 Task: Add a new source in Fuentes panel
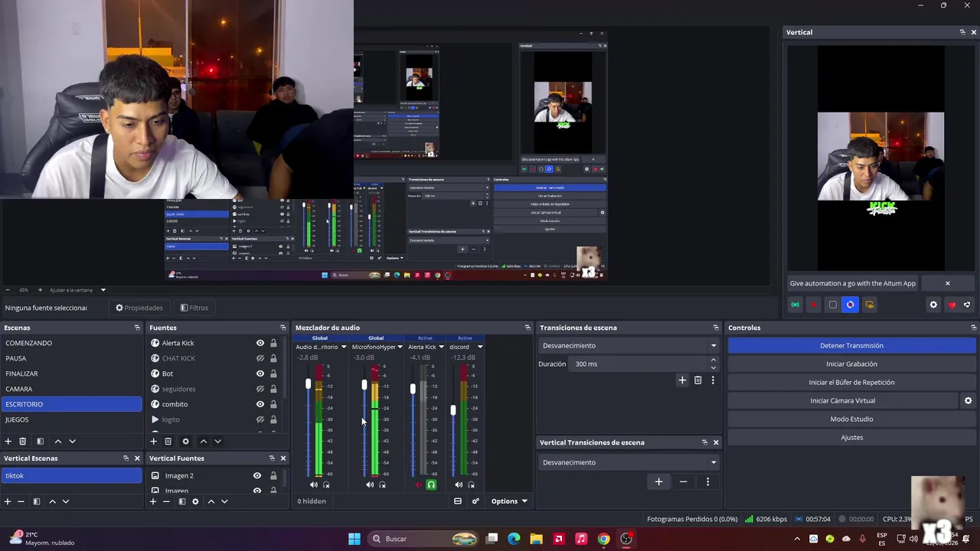click(153, 441)
